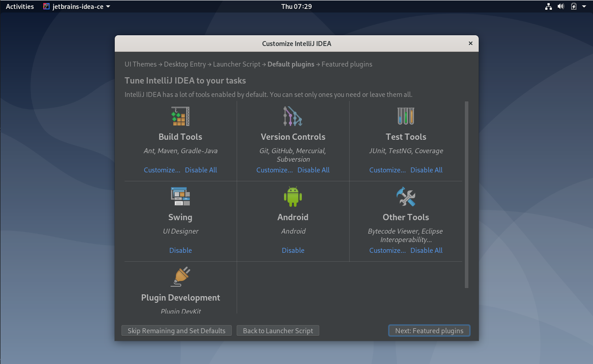Customize the Other Tools plugins
This screenshot has height=364, width=593.
click(388, 250)
